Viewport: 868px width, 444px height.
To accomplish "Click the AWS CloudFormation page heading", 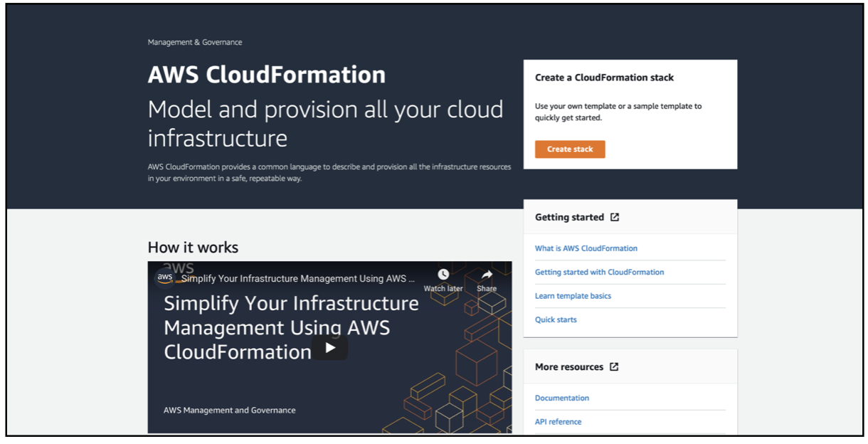I will [267, 75].
